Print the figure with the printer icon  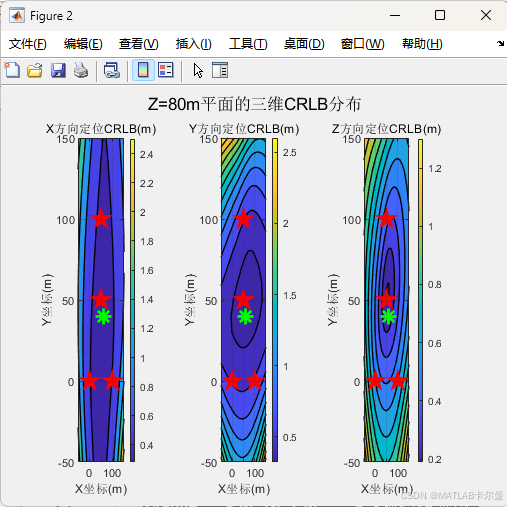click(x=81, y=70)
